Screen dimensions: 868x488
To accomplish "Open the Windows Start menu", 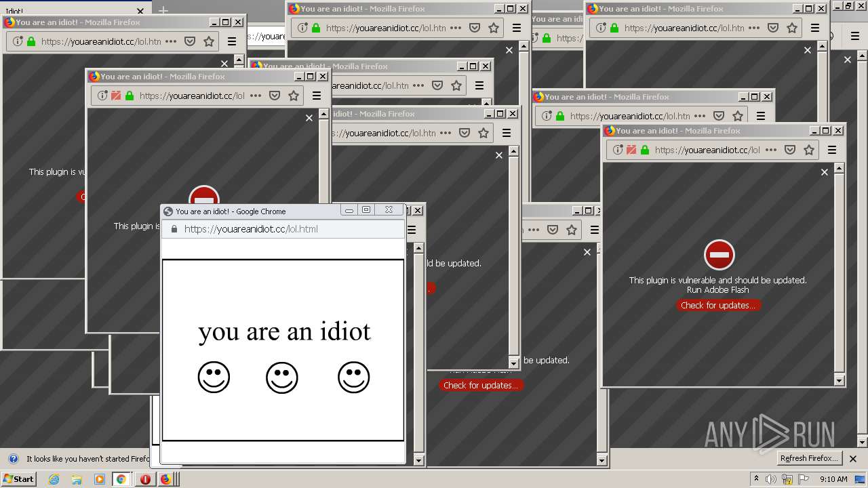I will pos(18,479).
